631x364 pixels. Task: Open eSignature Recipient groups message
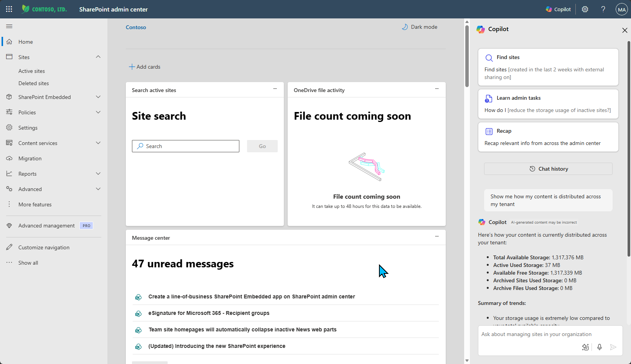click(x=209, y=313)
